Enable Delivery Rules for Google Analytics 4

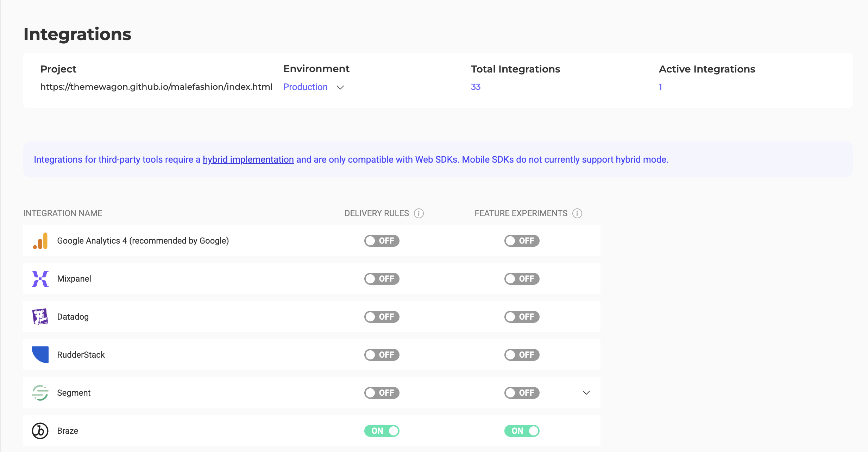click(382, 241)
